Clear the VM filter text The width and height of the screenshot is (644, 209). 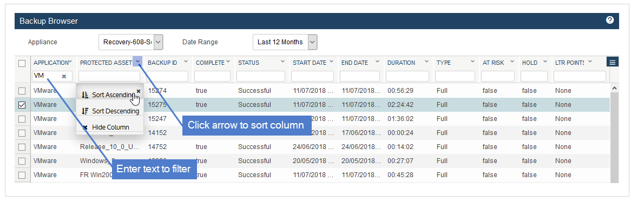click(64, 76)
